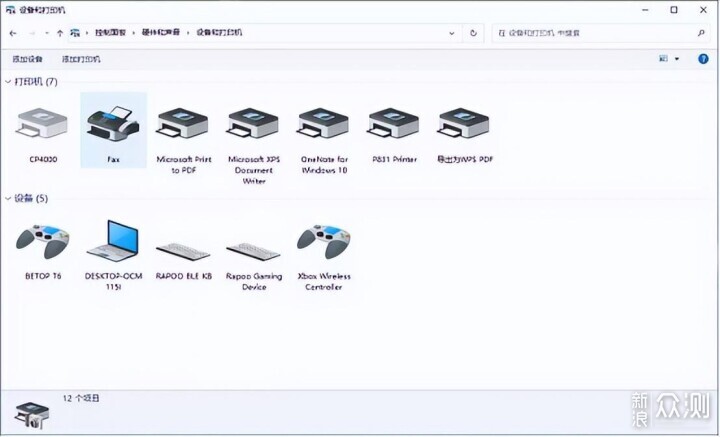
Task: Click the "Xbox Wireless Controller" label
Action: pos(324,281)
